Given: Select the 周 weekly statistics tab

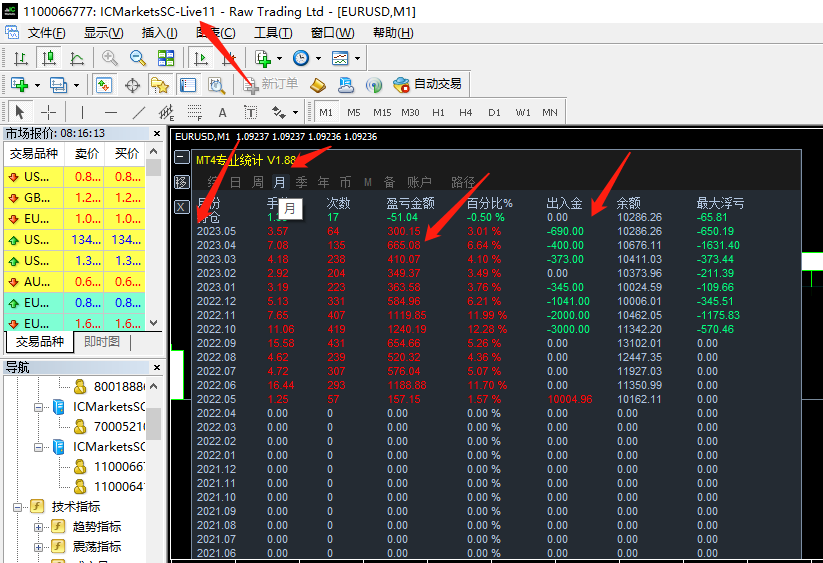Looking at the screenshot, I should click(x=258, y=182).
